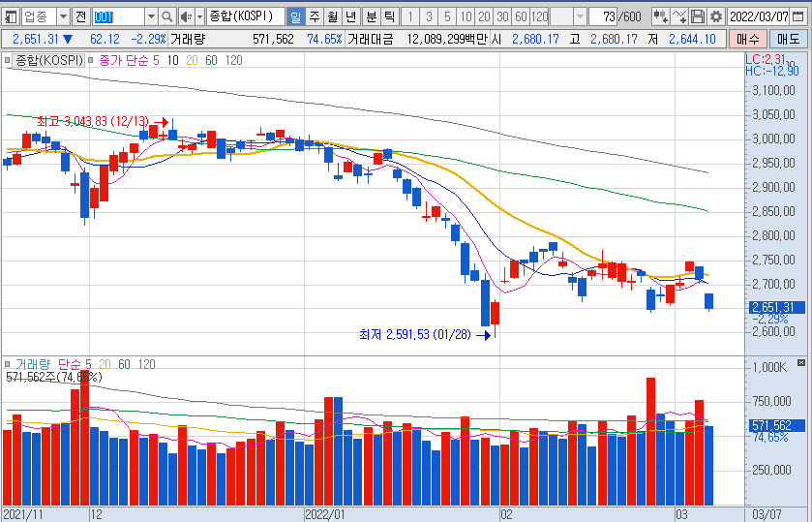Screen dimensions: 812x522
Task: Switch to 년 yearly period
Action: pos(350,16)
